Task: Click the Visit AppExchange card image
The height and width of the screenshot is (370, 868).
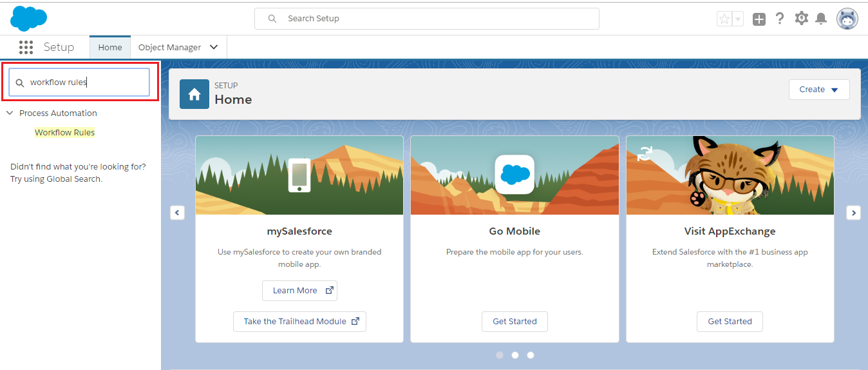Action: pyautogui.click(x=730, y=175)
